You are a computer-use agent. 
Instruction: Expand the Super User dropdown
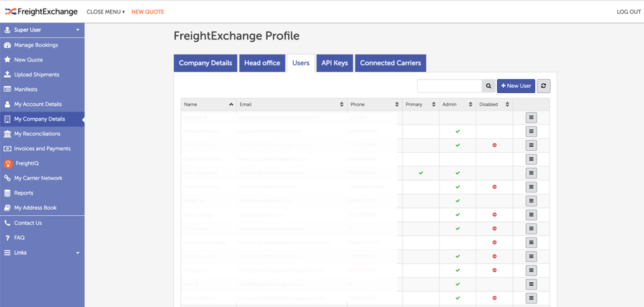[42, 30]
